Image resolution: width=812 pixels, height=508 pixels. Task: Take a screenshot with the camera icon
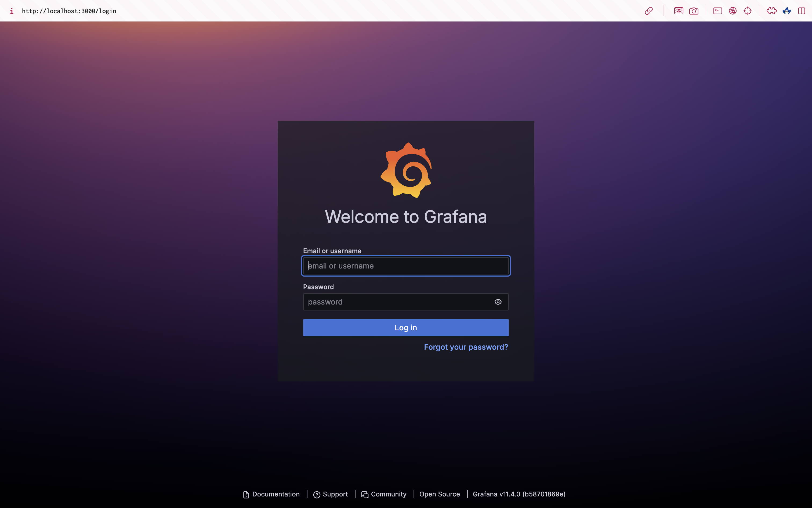(x=694, y=11)
